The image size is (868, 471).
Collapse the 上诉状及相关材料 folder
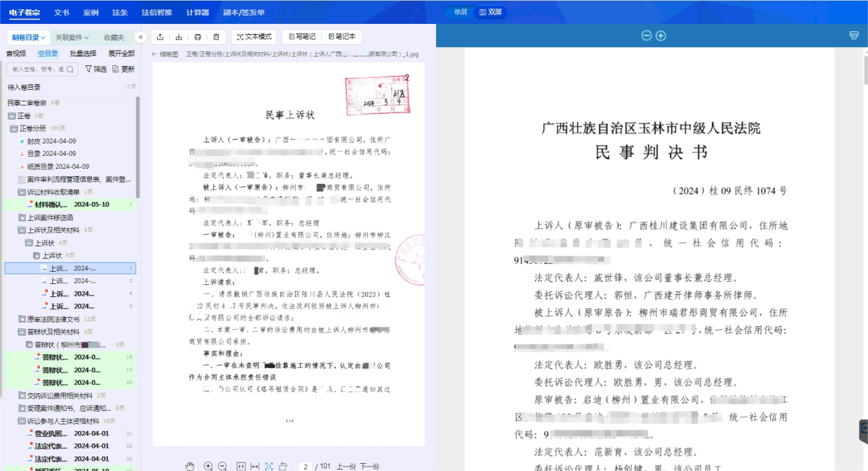pyautogui.click(x=22, y=230)
